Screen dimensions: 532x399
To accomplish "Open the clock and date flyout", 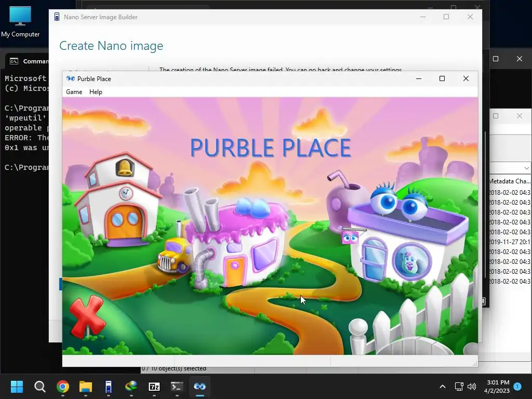I will pyautogui.click(x=497, y=387).
